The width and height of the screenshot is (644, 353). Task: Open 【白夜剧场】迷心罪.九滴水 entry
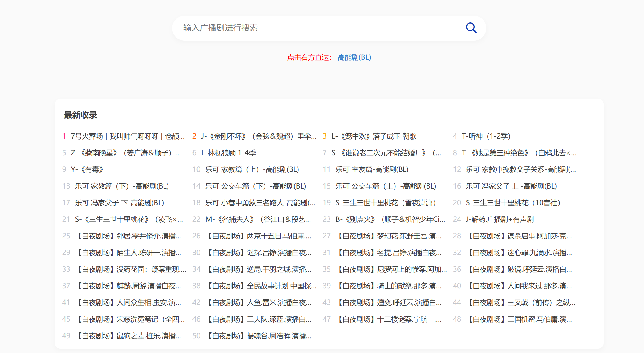point(519,253)
